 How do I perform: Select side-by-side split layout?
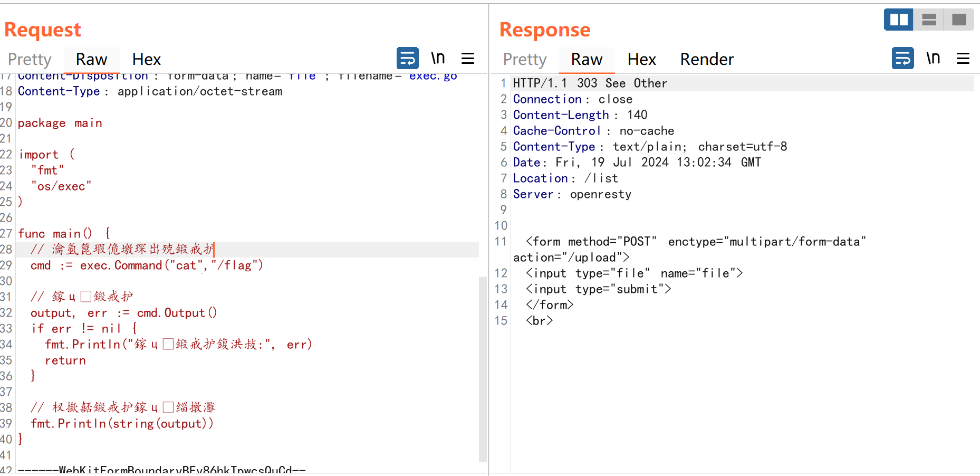point(899,20)
